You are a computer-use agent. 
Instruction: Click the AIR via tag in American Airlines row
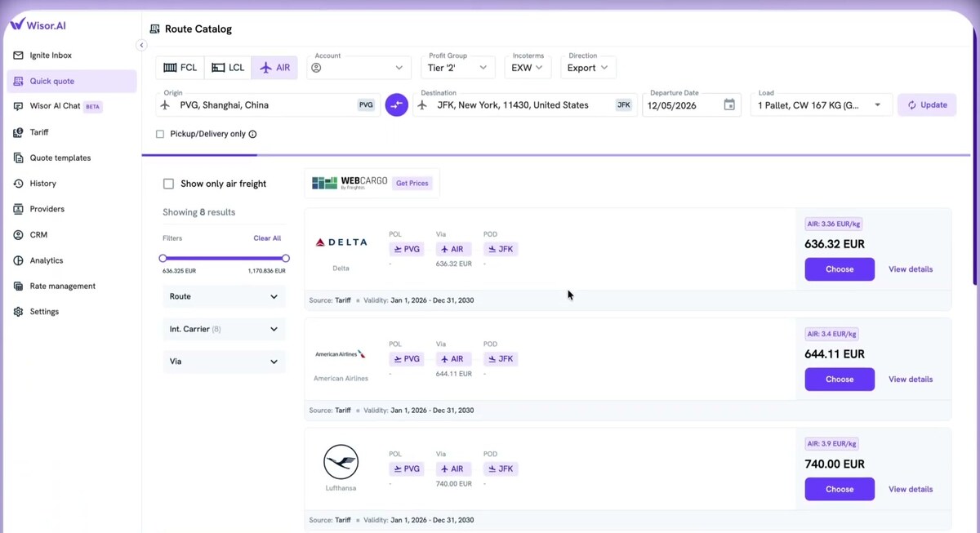[x=453, y=359]
